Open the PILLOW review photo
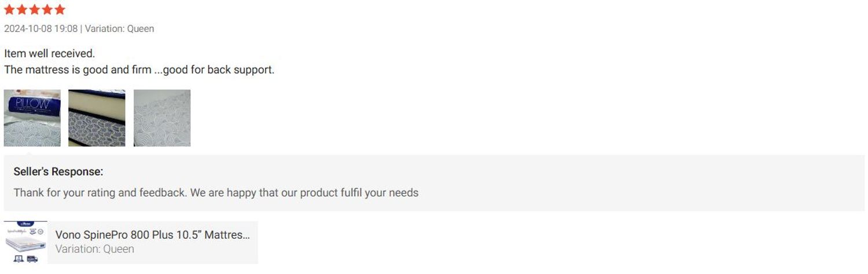Screen dimensions: 868x274 click(32, 118)
